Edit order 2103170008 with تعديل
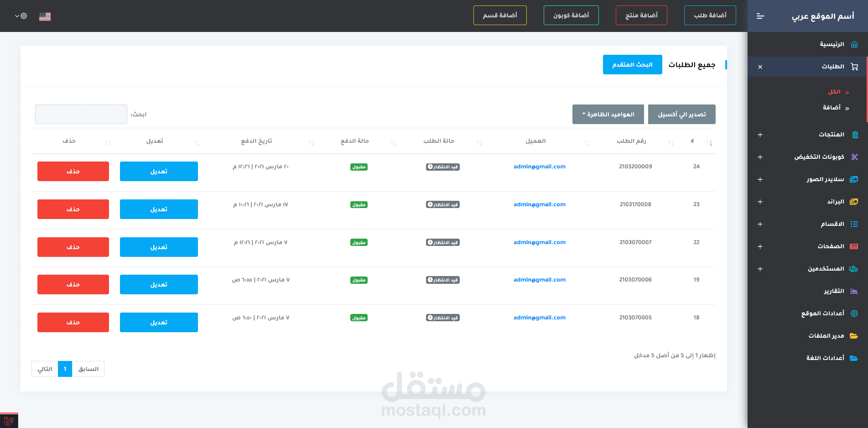Screen dimensions: 868x428 tap(159, 209)
